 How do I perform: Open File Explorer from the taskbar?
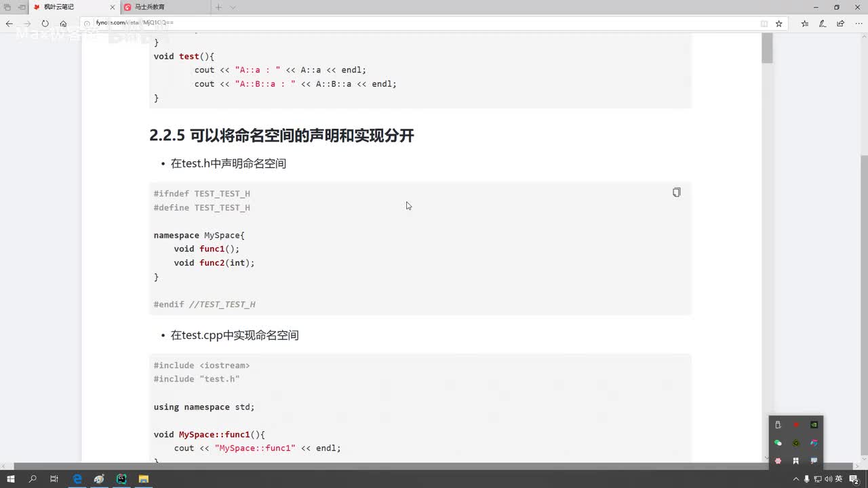tap(144, 479)
